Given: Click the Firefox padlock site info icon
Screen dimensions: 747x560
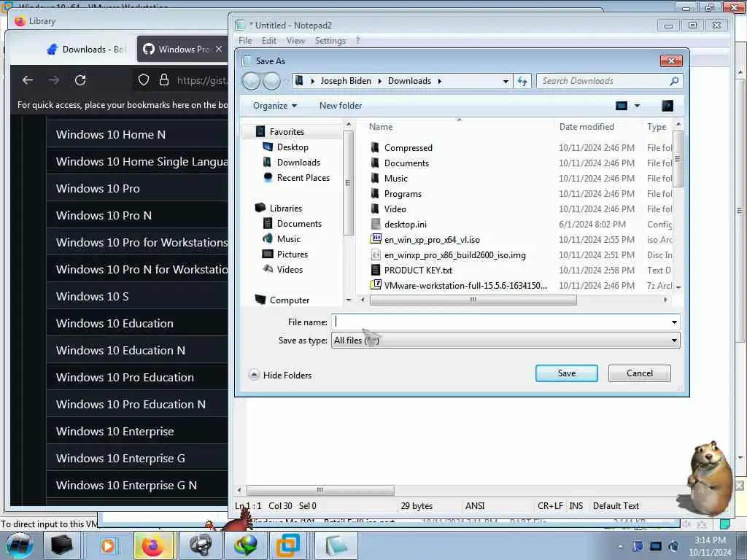Looking at the screenshot, I should (164, 80).
